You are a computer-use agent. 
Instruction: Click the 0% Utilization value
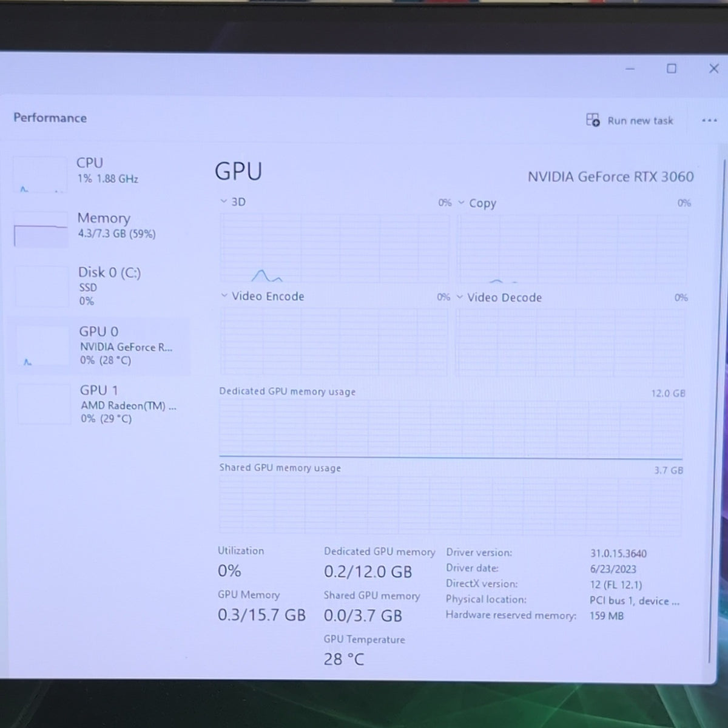pos(229,571)
